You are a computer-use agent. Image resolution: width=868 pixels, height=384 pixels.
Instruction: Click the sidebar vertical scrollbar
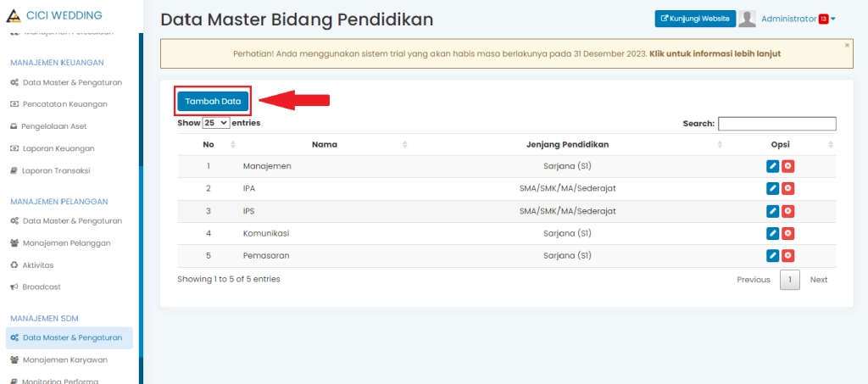tap(142, 260)
